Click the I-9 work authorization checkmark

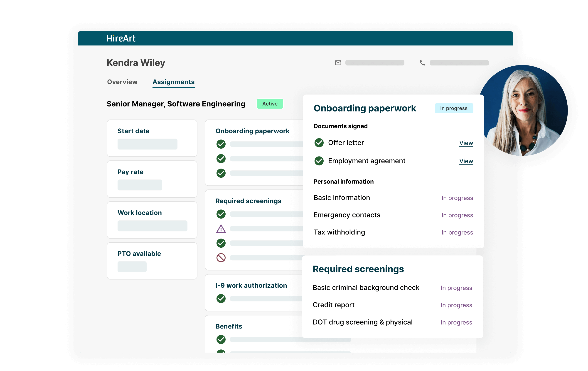(221, 299)
